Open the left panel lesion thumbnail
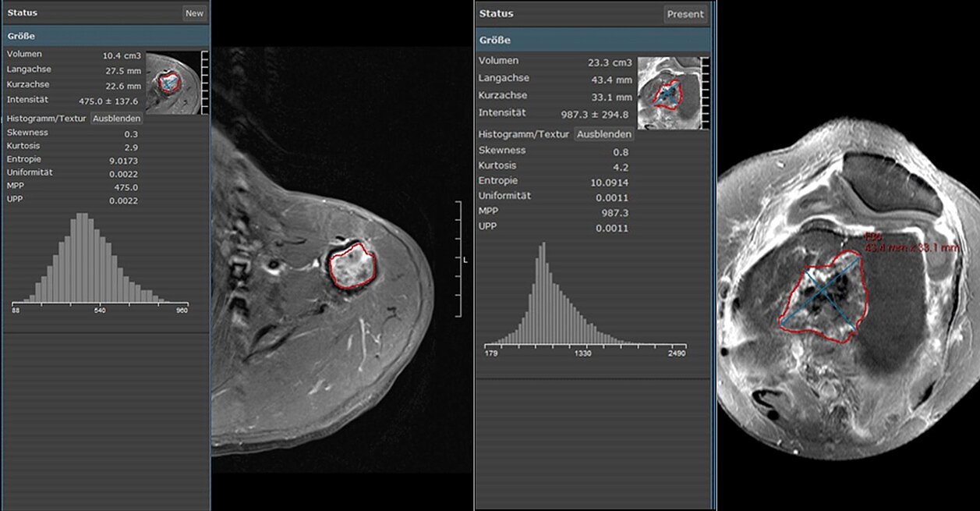Image resolution: width=980 pixels, height=511 pixels. tap(172, 83)
